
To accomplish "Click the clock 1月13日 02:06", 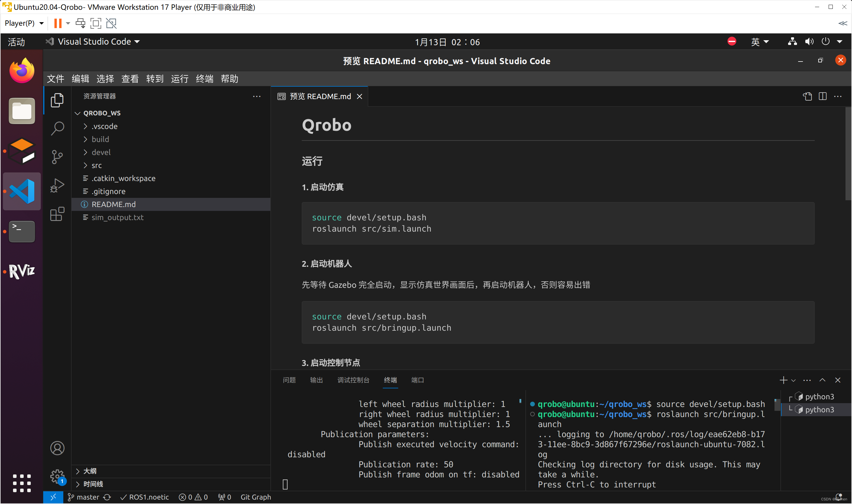I will 447,42.
